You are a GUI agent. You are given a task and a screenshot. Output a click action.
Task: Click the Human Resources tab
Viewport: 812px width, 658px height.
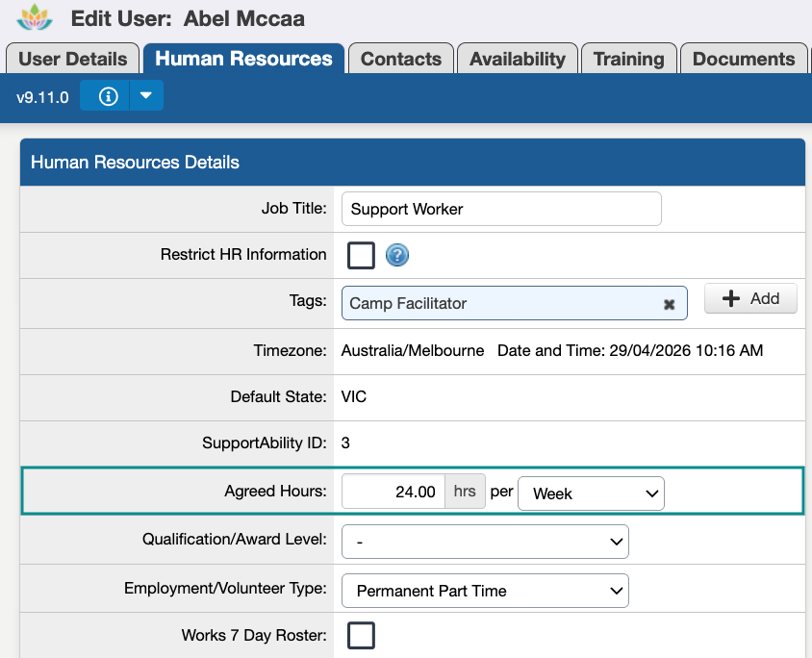point(243,59)
